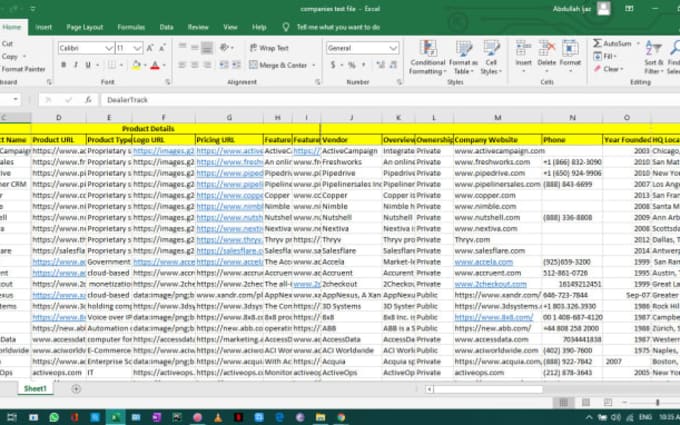Click the zoom slider in status bar
Screen dimensions: 680x425
click(x=657, y=403)
